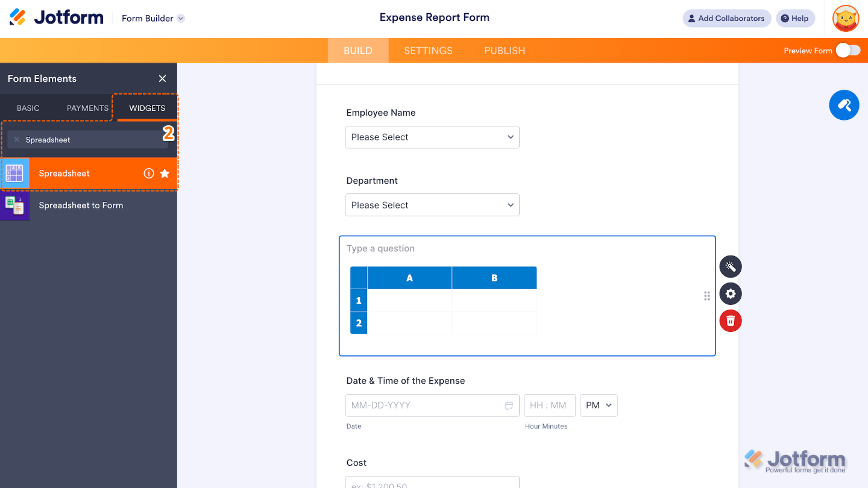Open the AM/PM time selector
The image size is (868, 488).
(599, 405)
